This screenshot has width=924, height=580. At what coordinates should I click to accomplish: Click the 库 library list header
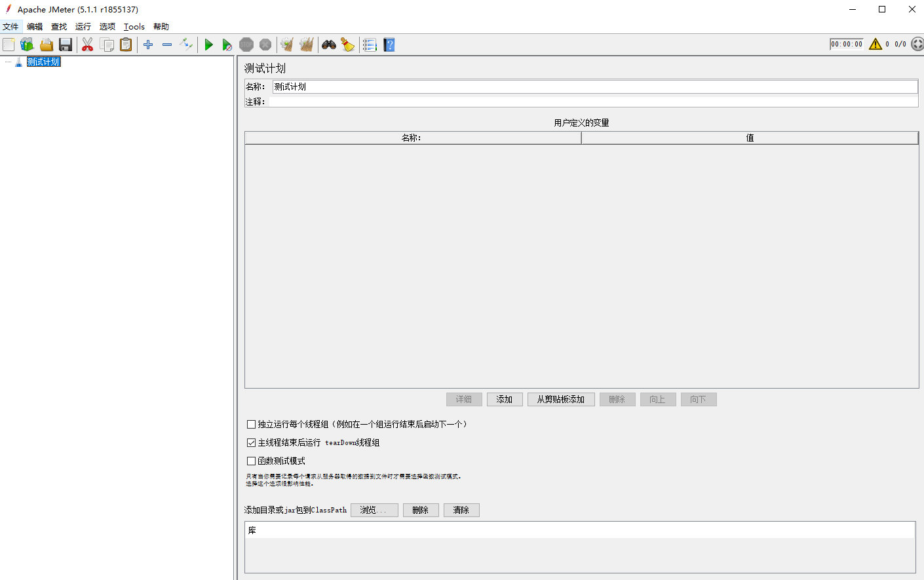580,530
